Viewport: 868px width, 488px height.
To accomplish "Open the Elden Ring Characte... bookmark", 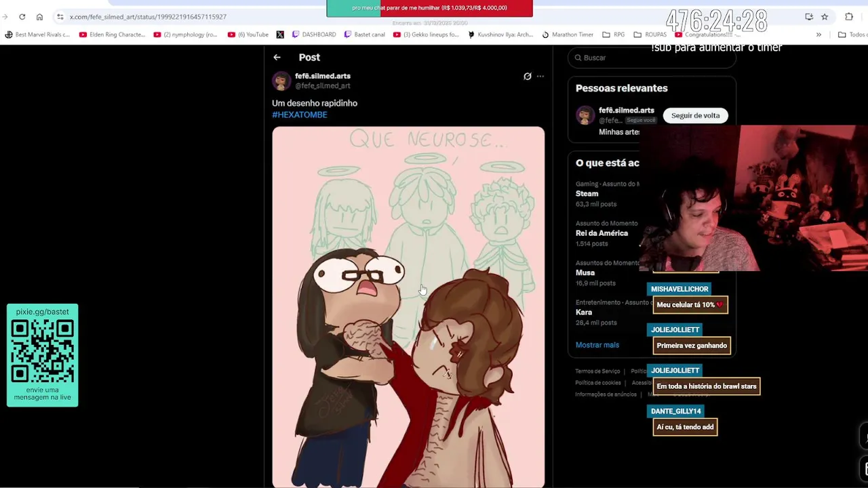I will click(x=113, y=35).
